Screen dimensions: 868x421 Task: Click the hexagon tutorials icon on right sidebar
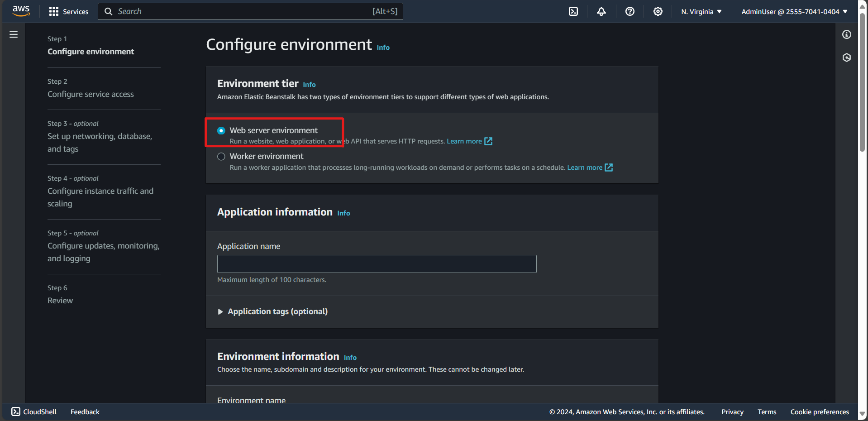[x=847, y=57]
